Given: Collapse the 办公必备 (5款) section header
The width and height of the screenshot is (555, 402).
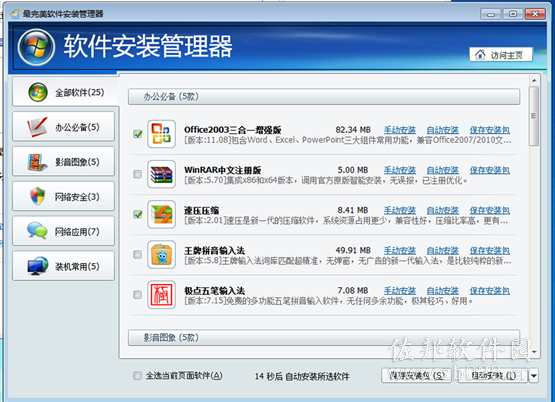Looking at the screenshot, I should click(324, 97).
